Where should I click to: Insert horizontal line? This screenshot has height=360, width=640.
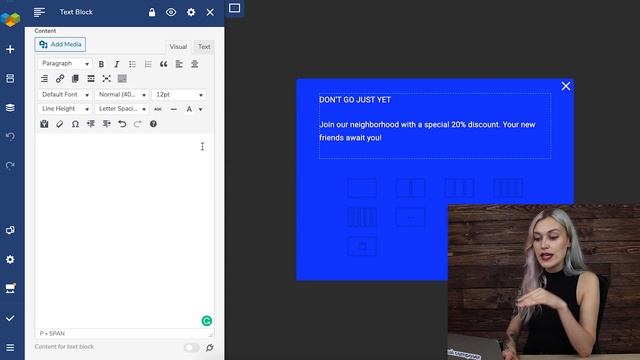[x=173, y=109]
